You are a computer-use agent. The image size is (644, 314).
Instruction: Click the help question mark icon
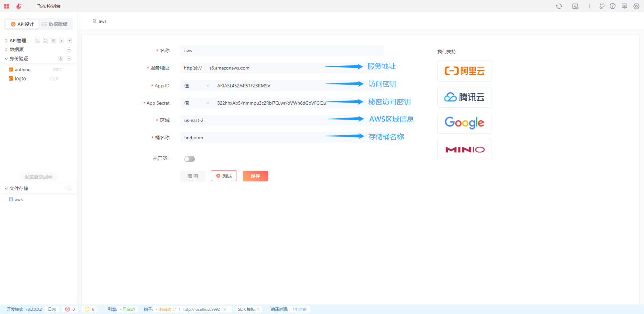[x=612, y=6]
